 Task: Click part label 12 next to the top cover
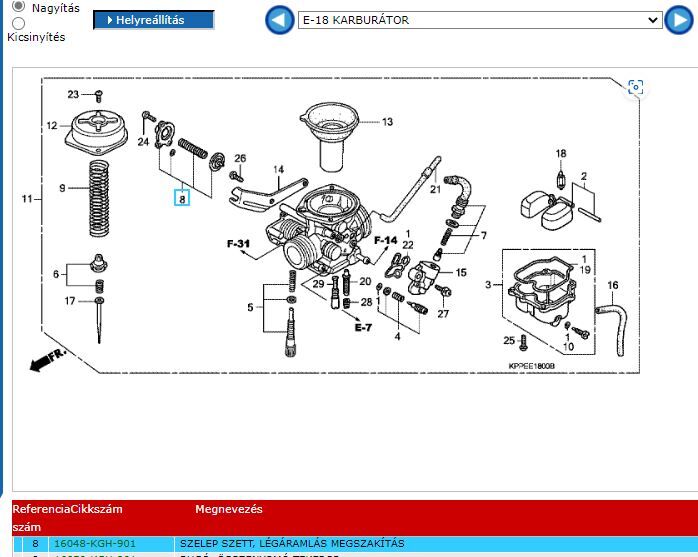pos(52,126)
